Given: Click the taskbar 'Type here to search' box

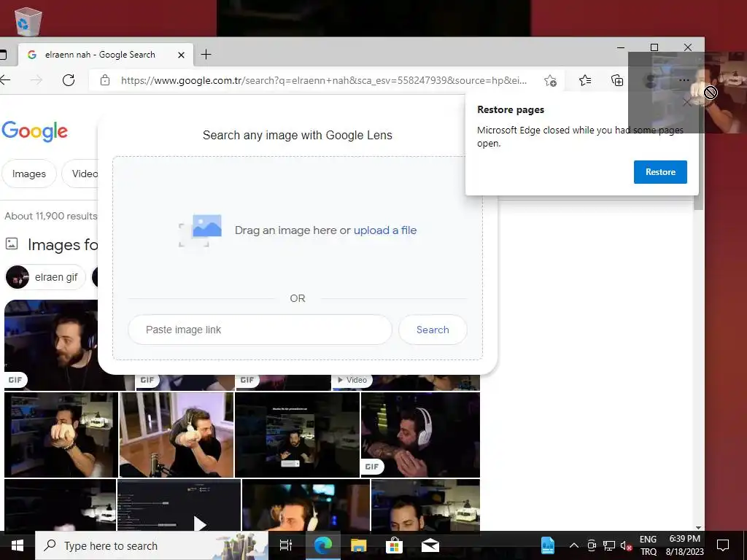Looking at the screenshot, I should point(152,545).
